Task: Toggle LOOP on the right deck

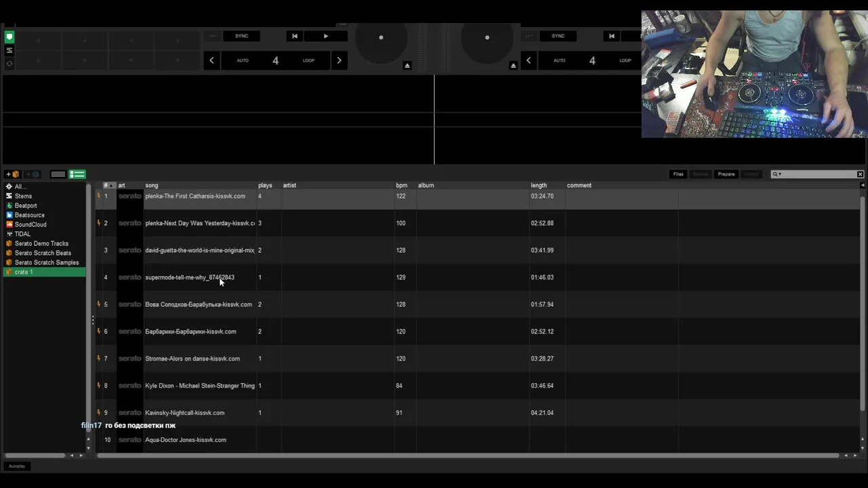Action: tap(625, 60)
